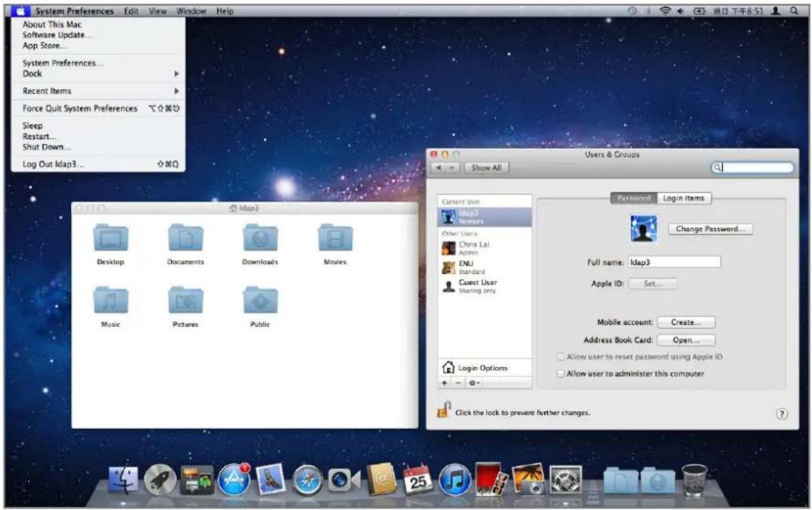Open Time Machine icon in menu bar

pyautogui.click(x=632, y=11)
